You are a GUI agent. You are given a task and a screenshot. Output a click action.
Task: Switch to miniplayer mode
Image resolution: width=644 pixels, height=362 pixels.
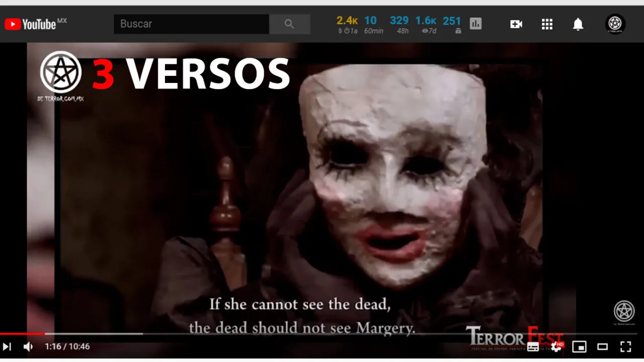click(580, 346)
